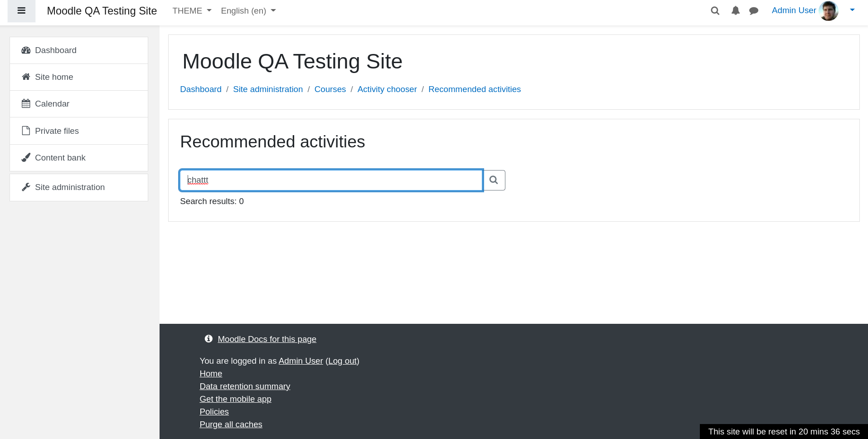Click the Search results: 0 text
This screenshot has height=439, width=868.
click(x=212, y=201)
